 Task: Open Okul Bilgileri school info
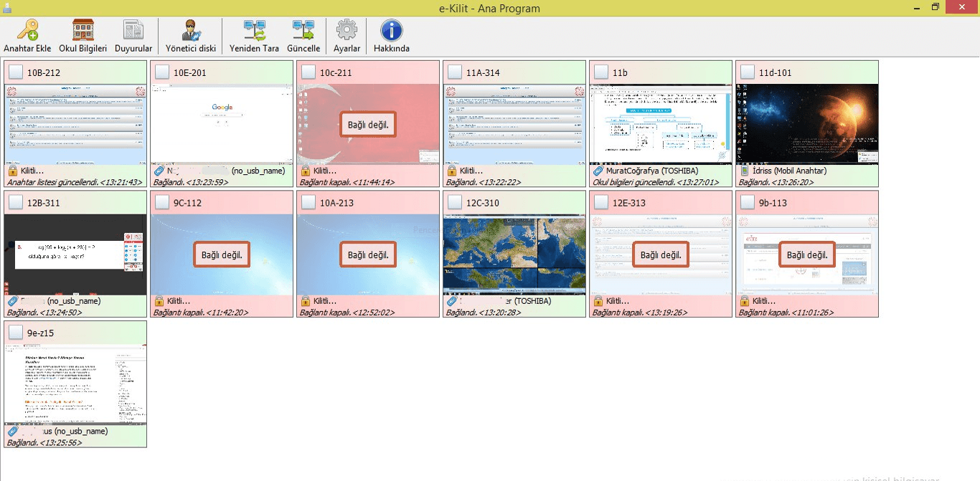(83, 31)
